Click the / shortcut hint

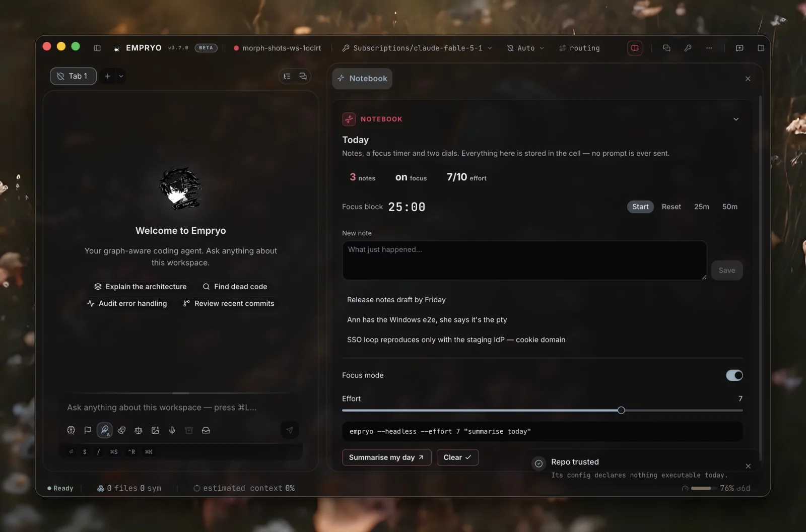pos(98,452)
